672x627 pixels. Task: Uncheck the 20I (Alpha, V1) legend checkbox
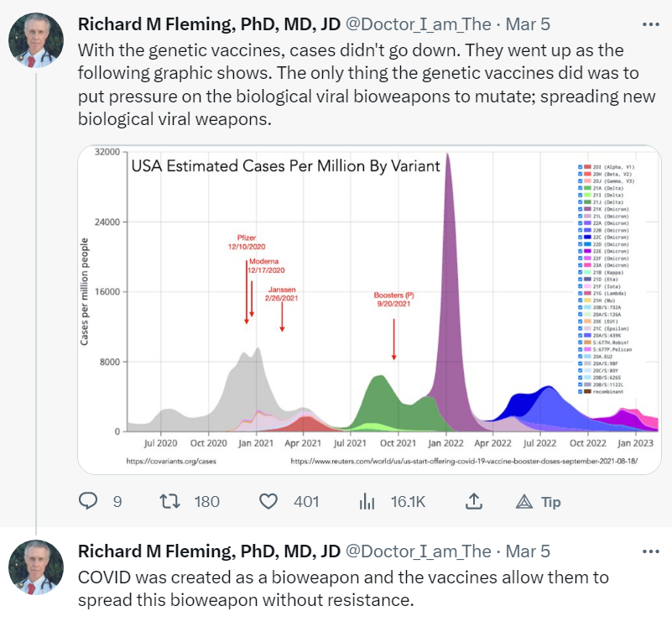[581, 168]
